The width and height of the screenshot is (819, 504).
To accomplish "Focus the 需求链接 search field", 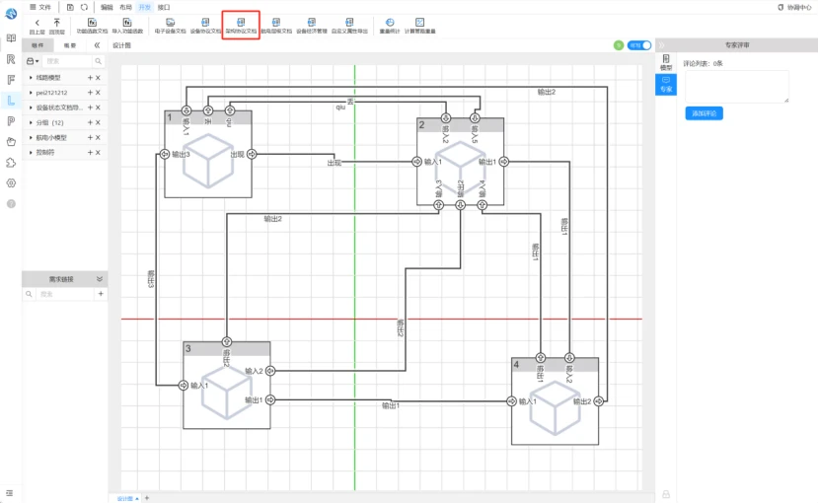I will [x=65, y=294].
